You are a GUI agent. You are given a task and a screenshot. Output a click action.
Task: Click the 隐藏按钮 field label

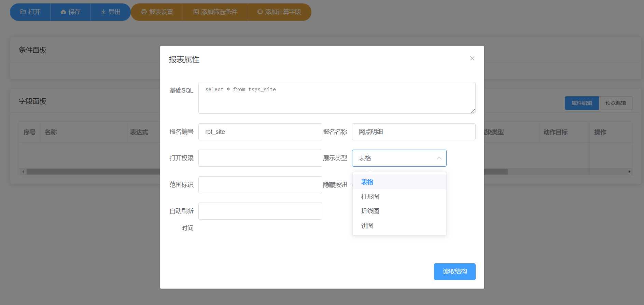[335, 185]
